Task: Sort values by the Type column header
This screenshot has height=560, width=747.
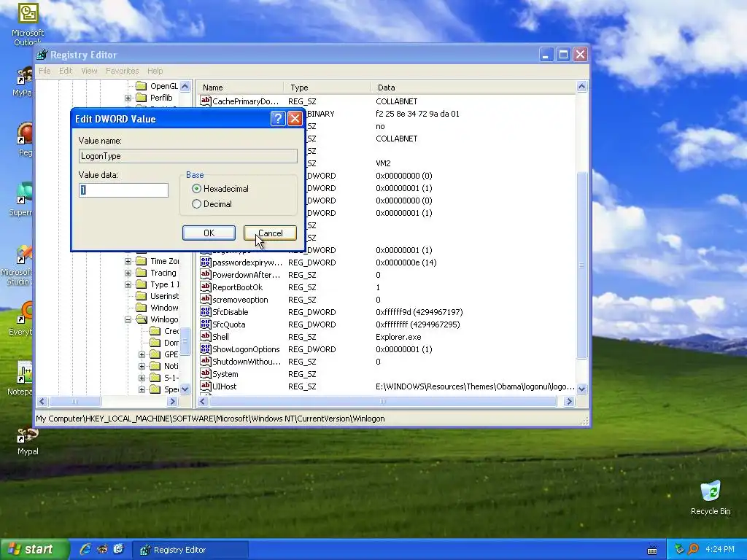Action: click(x=328, y=87)
